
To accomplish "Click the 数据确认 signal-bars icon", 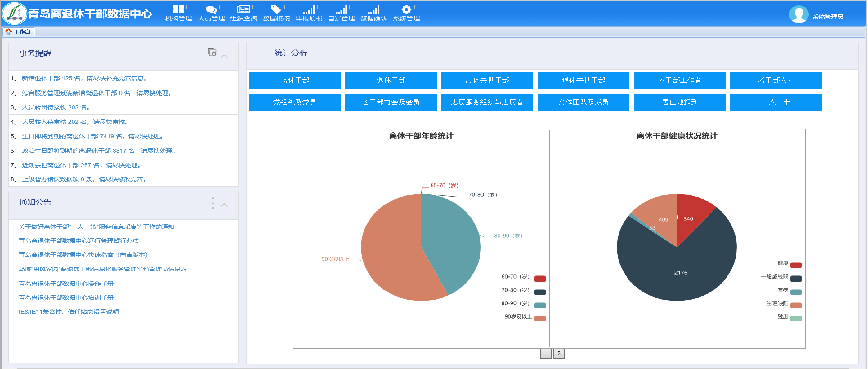I will click(373, 10).
